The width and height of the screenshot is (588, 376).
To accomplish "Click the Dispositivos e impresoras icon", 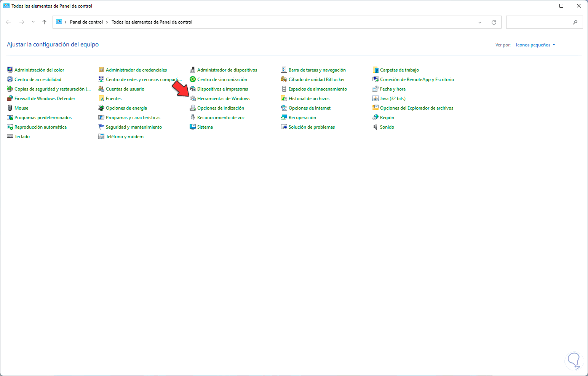I will [x=193, y=89].
